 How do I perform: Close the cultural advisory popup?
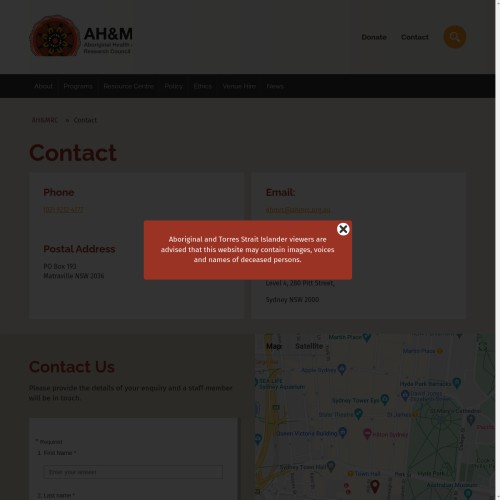[343, 229]
